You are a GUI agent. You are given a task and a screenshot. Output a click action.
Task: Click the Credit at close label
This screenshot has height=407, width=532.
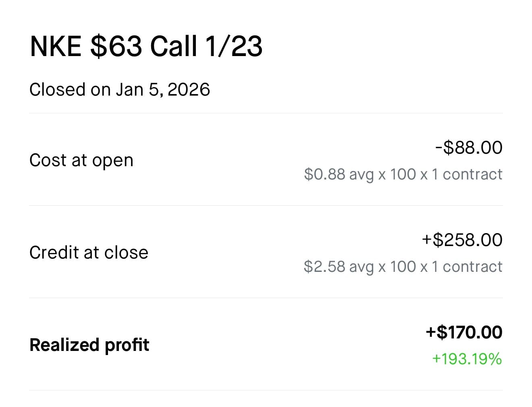(89, 253)
